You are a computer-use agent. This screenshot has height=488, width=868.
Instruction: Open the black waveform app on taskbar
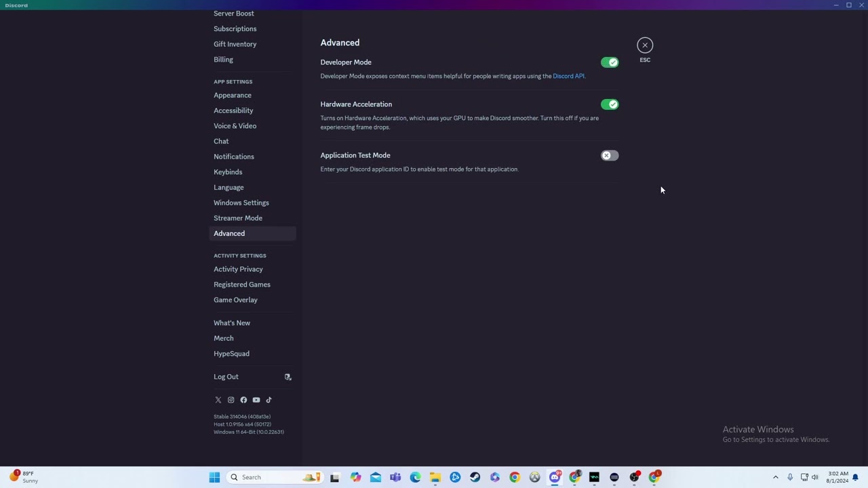pos(594,477)
